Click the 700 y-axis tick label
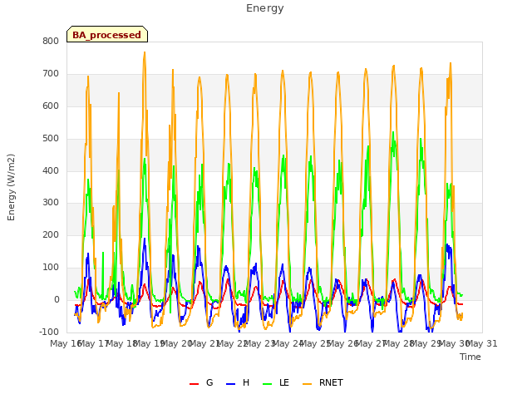 click(x=51, y=74)
